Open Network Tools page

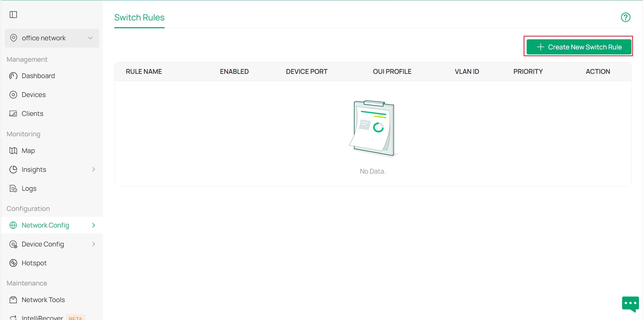pyautogui.click(x=43, y=300)
